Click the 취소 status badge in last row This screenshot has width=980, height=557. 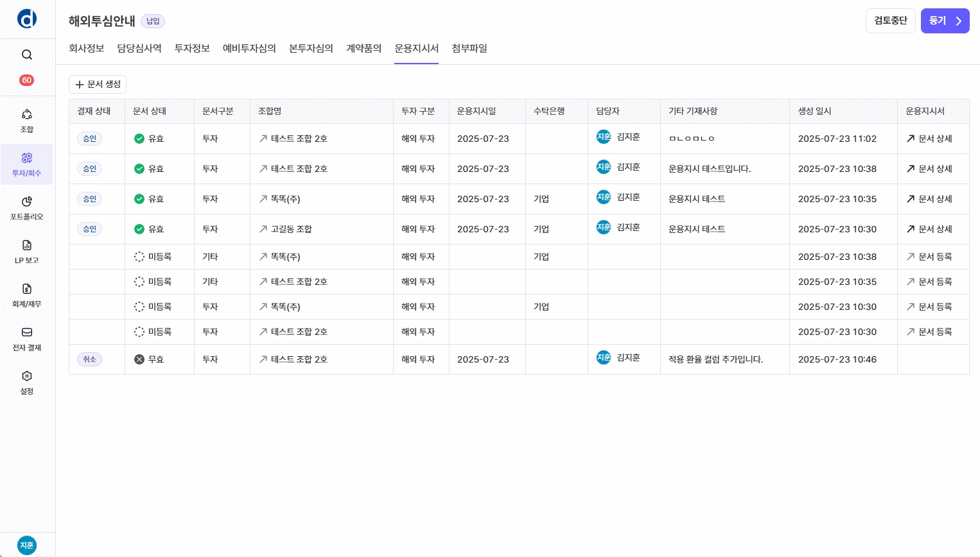pos(89,359)
